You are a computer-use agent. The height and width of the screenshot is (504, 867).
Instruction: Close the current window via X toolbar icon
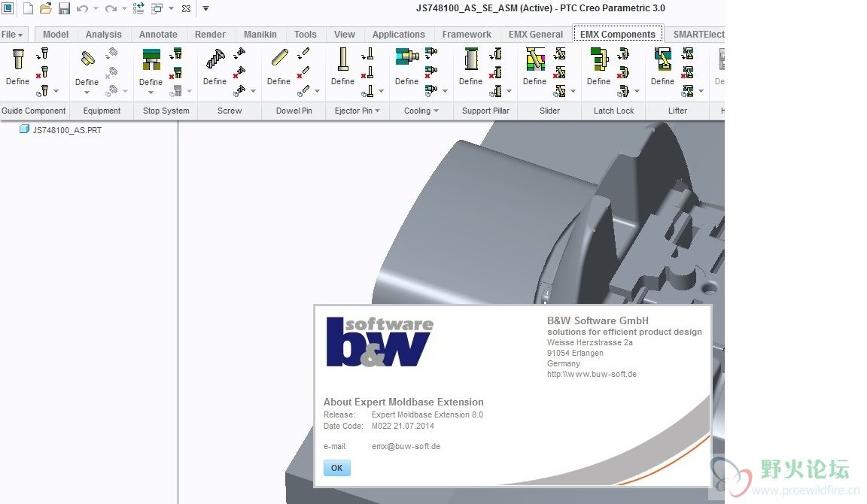pyautogui.click(x=187, y=8)
